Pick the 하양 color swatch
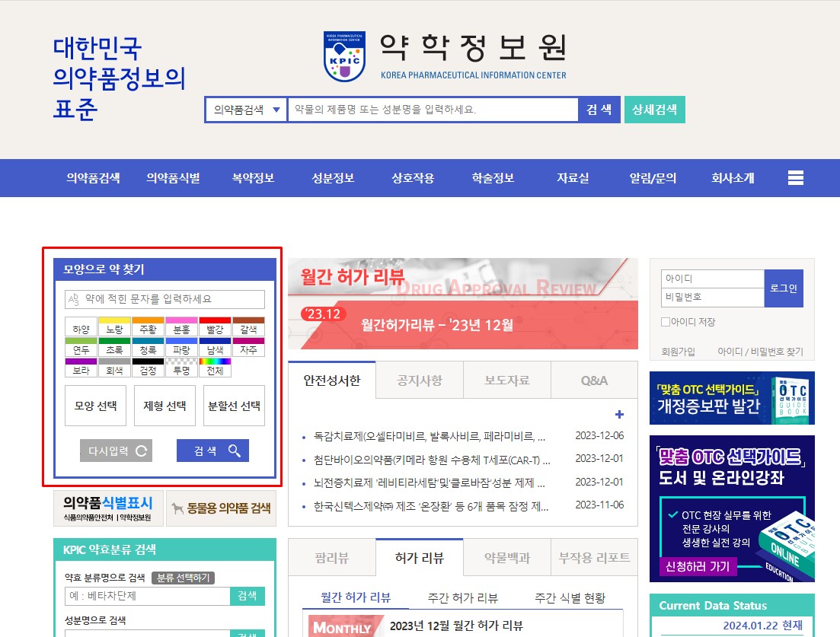Viewport: 840px width, 637px height. pyautogui.click(x=81, y=326)
